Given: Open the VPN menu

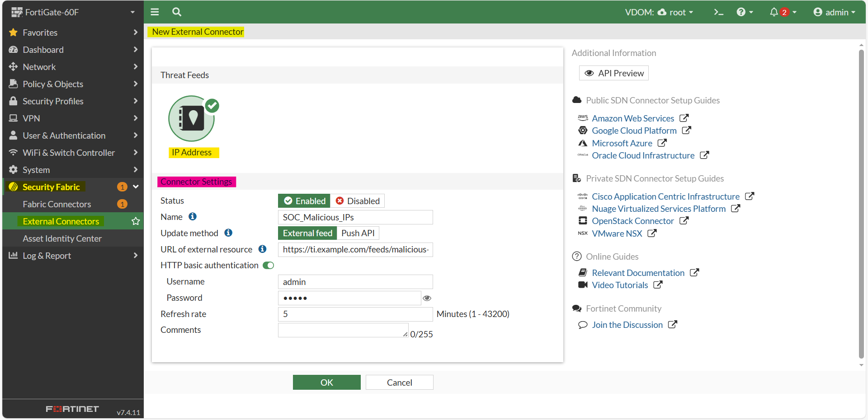Looking at the screenshot, I should tap(73, 118).
